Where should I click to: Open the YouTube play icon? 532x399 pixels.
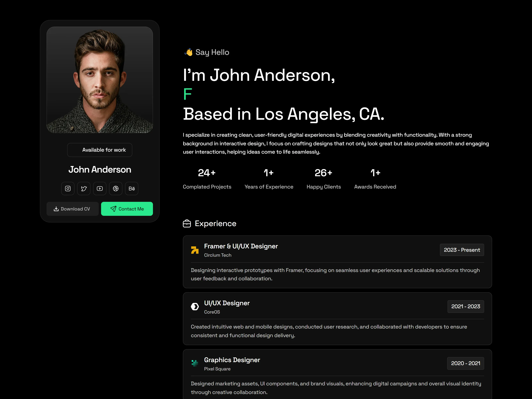click(100, 189)
